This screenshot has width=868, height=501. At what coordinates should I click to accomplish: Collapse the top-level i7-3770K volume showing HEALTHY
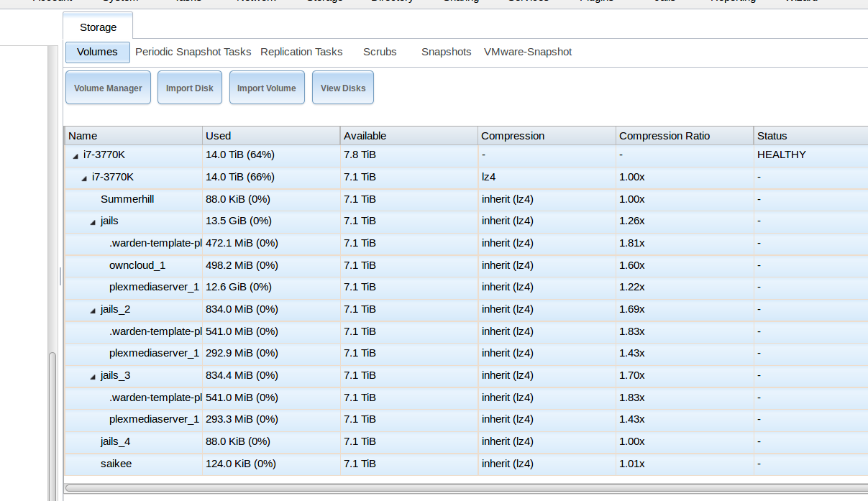pyautogui.click(x=76, y=156)
